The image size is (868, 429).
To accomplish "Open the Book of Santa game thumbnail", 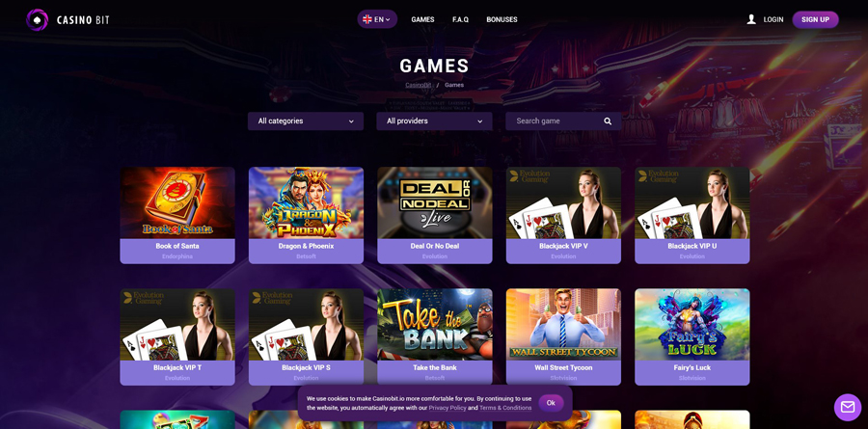I will (x=177, y=202).
